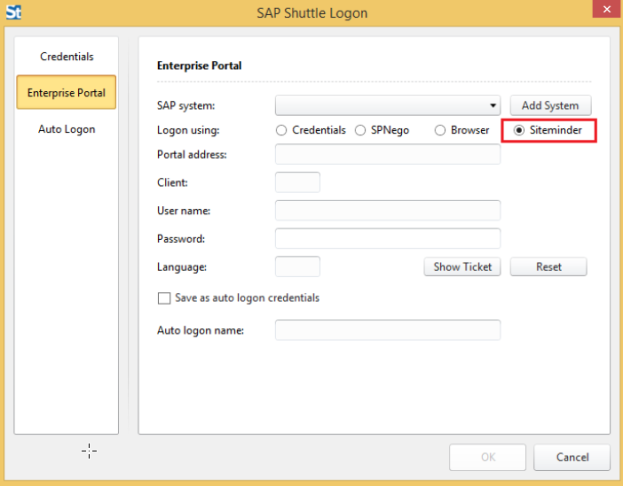Click the Portal address field
The image size is (623, 486).
(x=387, y=154)
